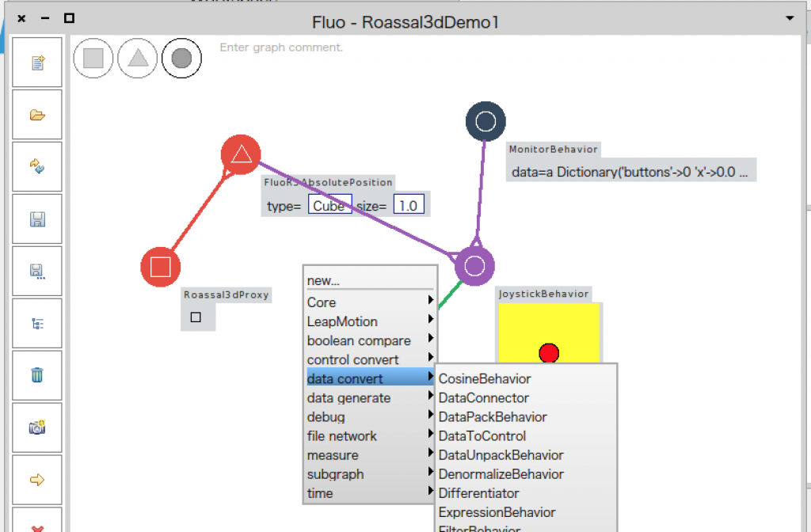Expand the control convert submenu
Viewport: 811px width, 532px height.
point(370,360)
